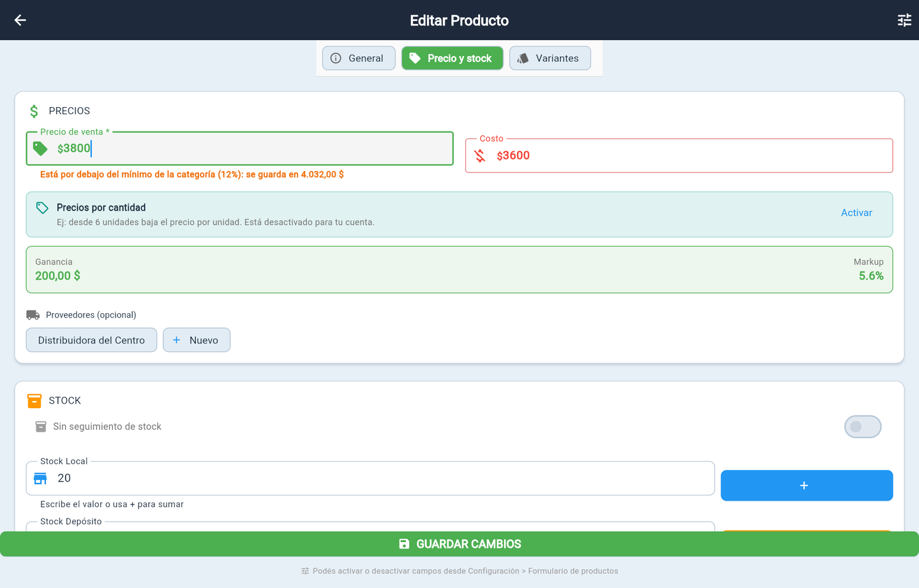
Task: Click the store icon in Stock Local
Action: [x=40, y=478]
